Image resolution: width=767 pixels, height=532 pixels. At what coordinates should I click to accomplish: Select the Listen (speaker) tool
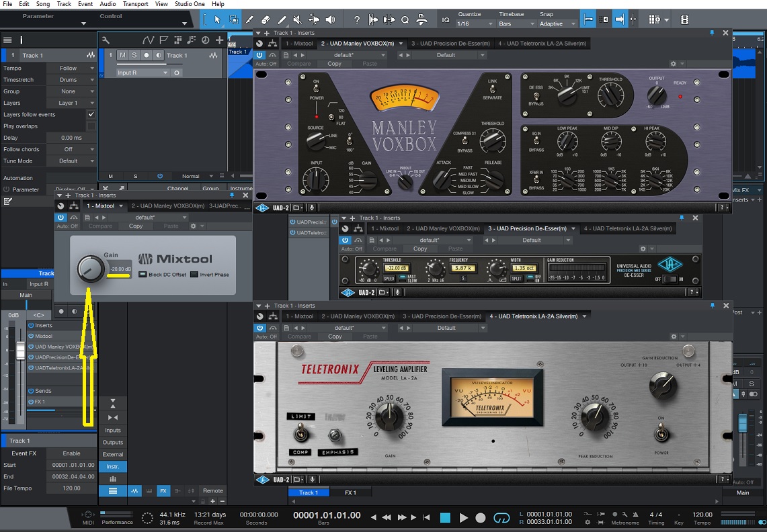click(x=330, y=19)
